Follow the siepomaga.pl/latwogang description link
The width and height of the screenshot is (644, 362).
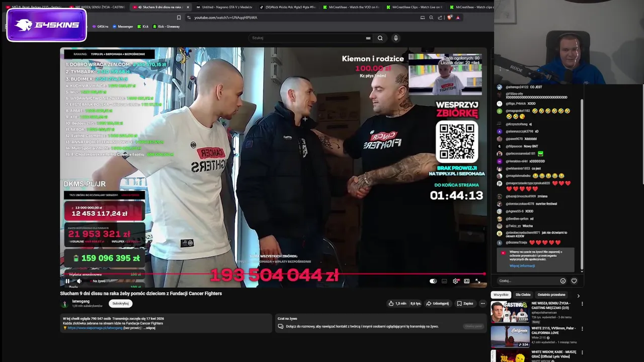[x=95, y=328]
